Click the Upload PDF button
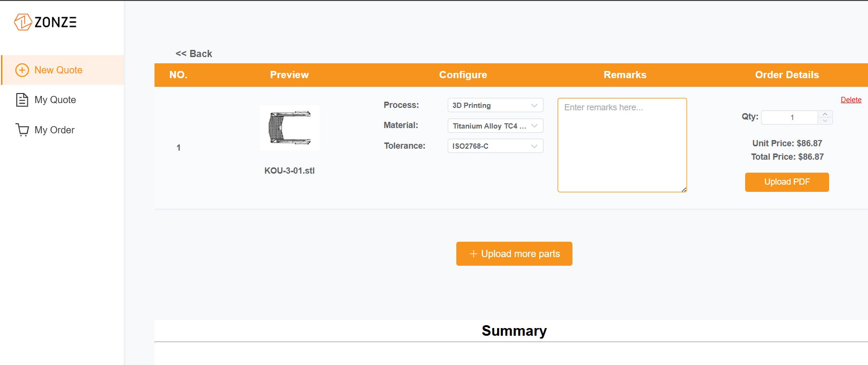Screen dimensions: 868x365 [x=787, y=182]
